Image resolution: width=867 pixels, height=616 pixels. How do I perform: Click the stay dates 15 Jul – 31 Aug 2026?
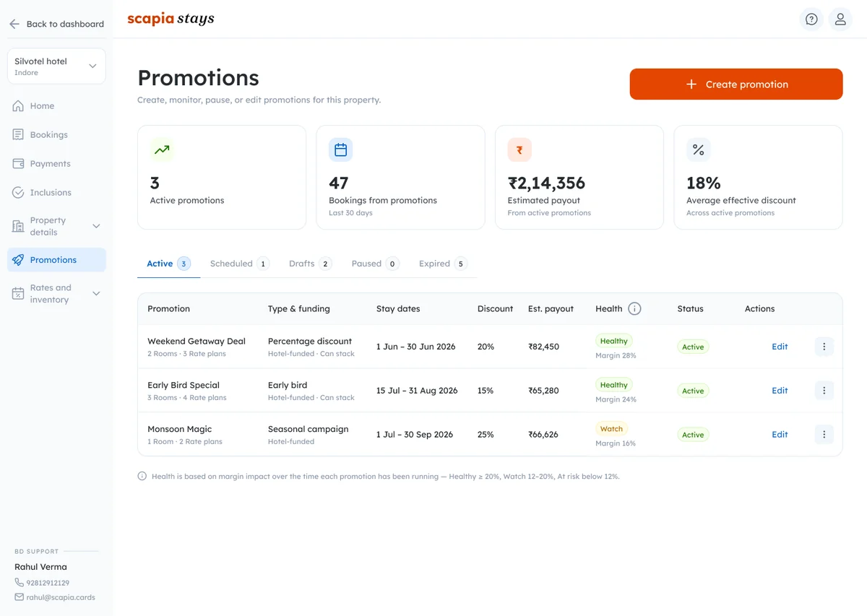pos(417,391)
